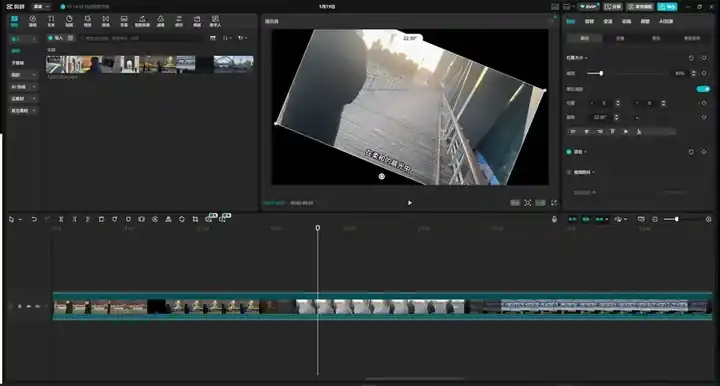
Task: Click the rotate clip icon in timeline toolbar
Action: (x=182, y=219)
